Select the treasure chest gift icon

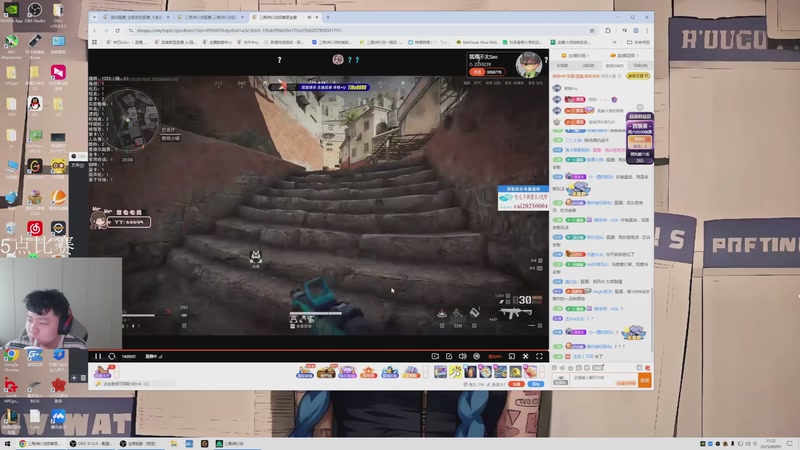(326, 371)
